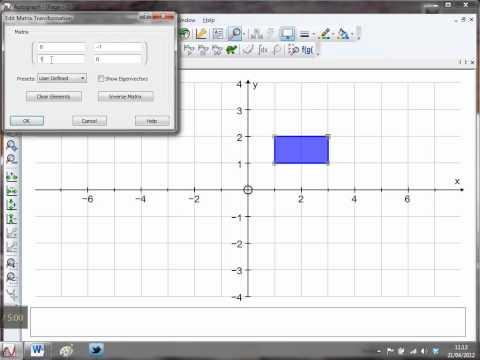
Task: Open the line thickness dropdown arrow
Action: [x=313, y=34]
